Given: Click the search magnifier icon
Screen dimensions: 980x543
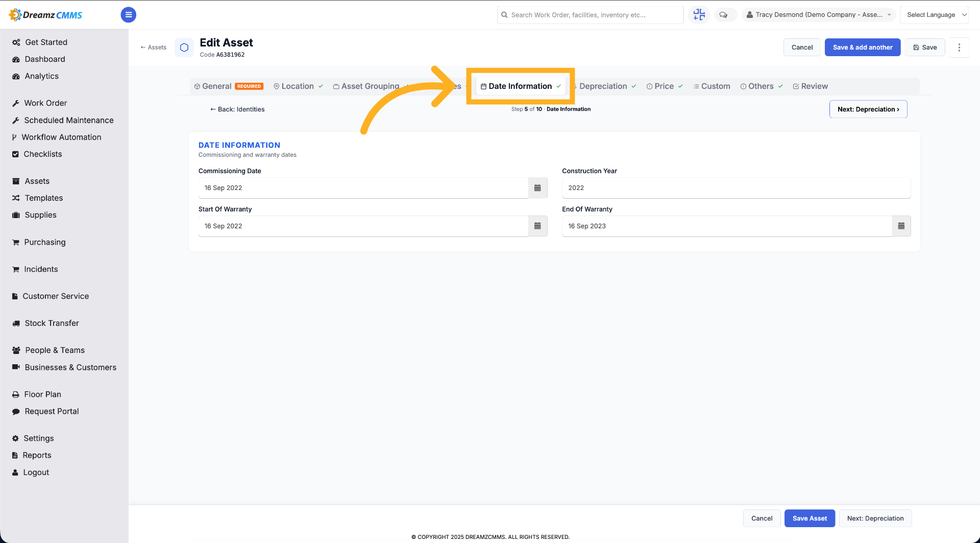Looking at the screenshot, I should click(x=504, y=15).
